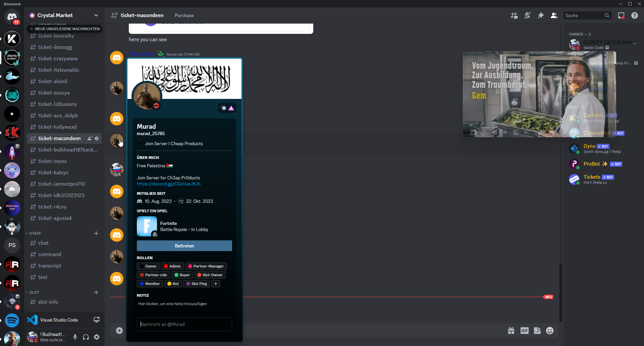This screenshot has width=644, height=346.
Task: Toggle the member list visibility
Action: [x=554, y=15]
